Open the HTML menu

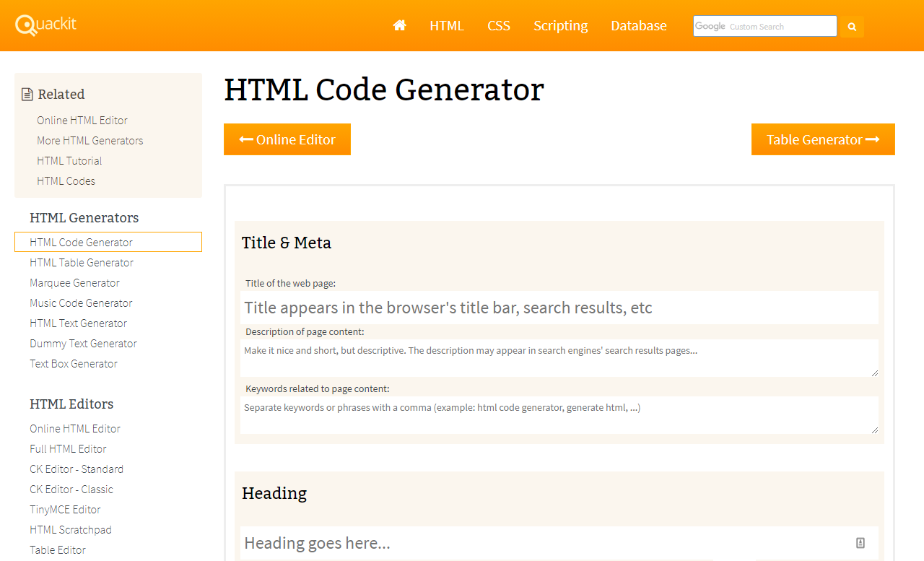(447, 25)
